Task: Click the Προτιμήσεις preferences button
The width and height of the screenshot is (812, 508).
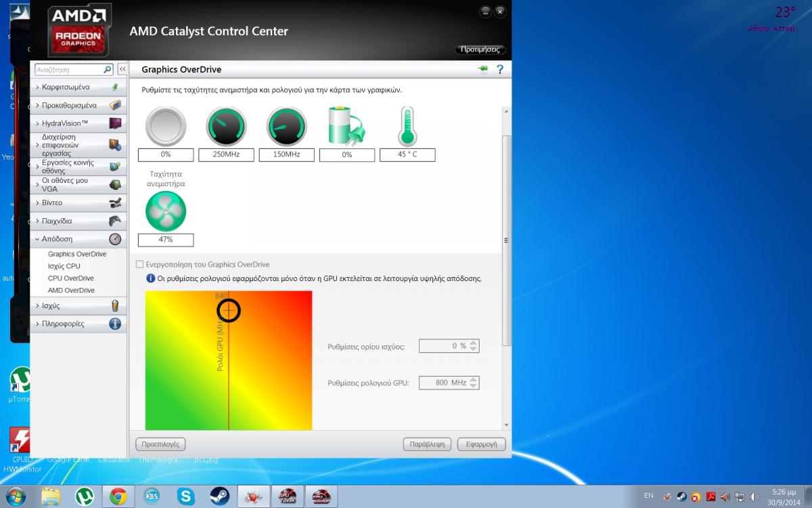Action: click(x=480, y=49)
